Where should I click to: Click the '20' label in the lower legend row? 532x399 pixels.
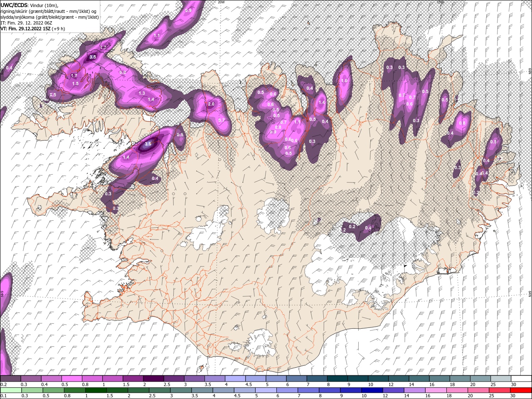coord(469,396)
